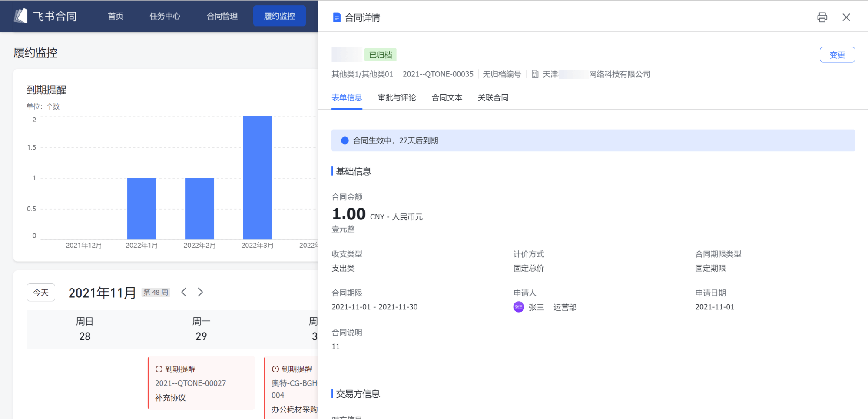Print the contract details
The image size is (868, 419).
(822, 17)
